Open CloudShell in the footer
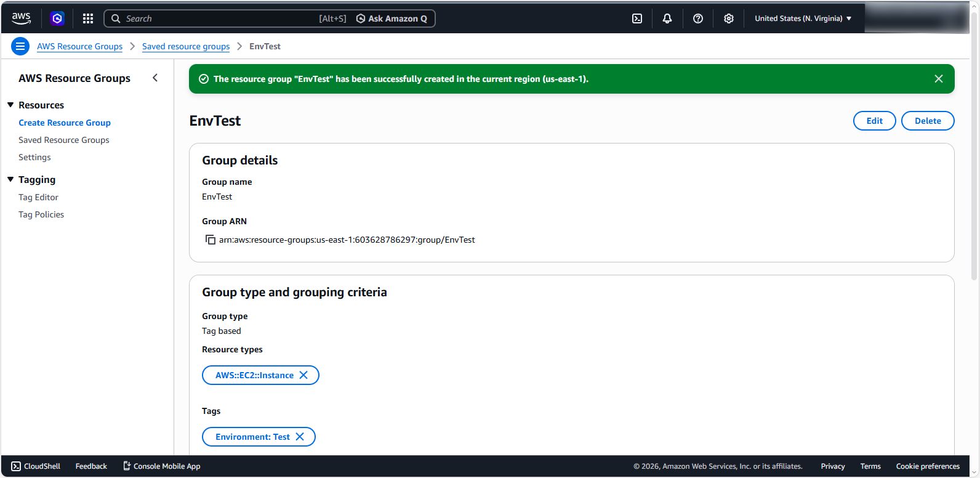This screenshot has width=980, height=478. pos(36,466)
